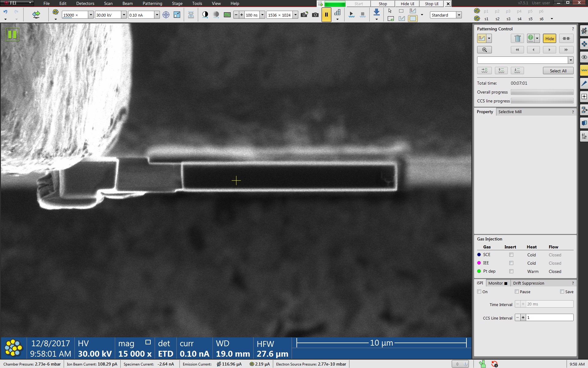Increase the CCS Line Interval with plus
The height and width of the screenshot is (368, 588).
(523, 318)
